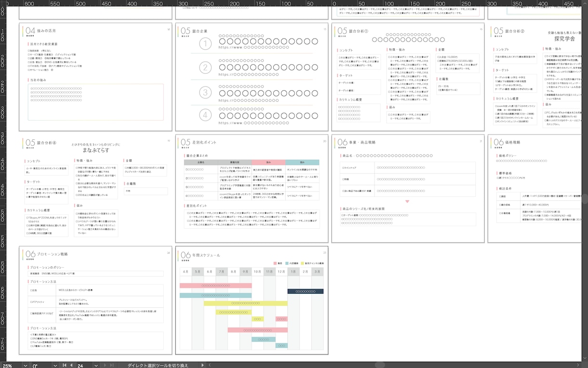Viewport: 588px width, 368px height.
Task: Click the 内部構築 legend label
Action: pos(294,263)
